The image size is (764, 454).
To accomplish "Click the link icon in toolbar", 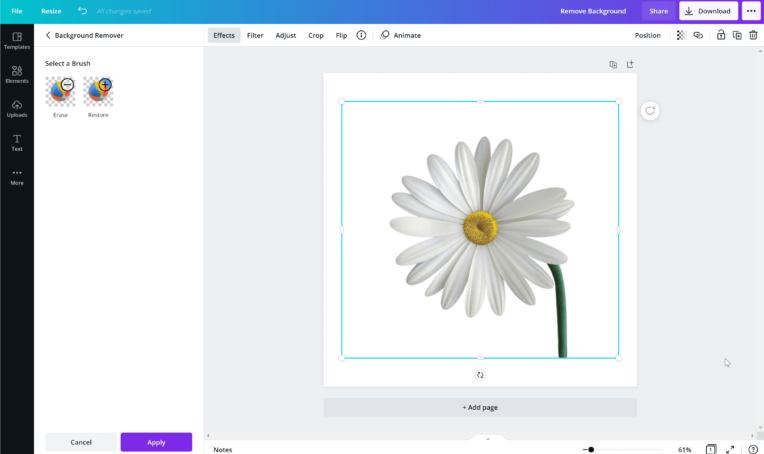I will (x=698, y=35).
